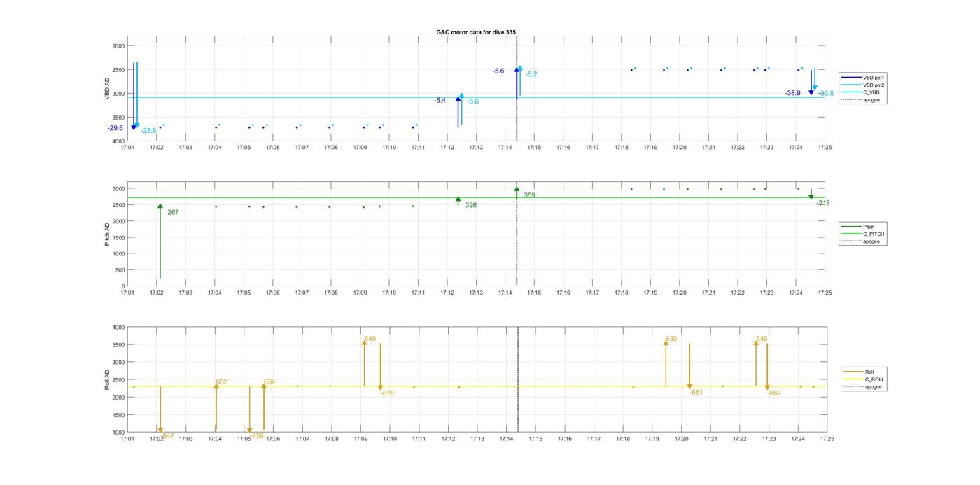The width and height of the screenshot is (980, 485).
Task: Click the 'Roll AD' y-axis label
Action: tap(108, 379)
